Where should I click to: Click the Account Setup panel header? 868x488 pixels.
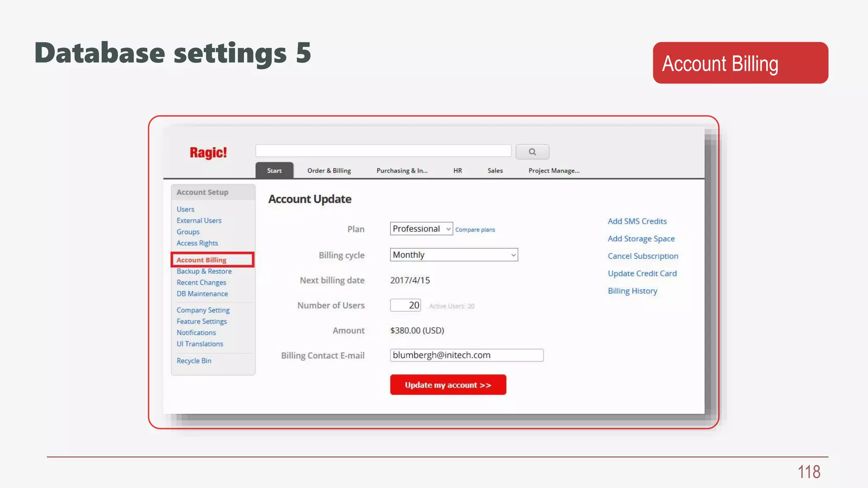(213, 192)
